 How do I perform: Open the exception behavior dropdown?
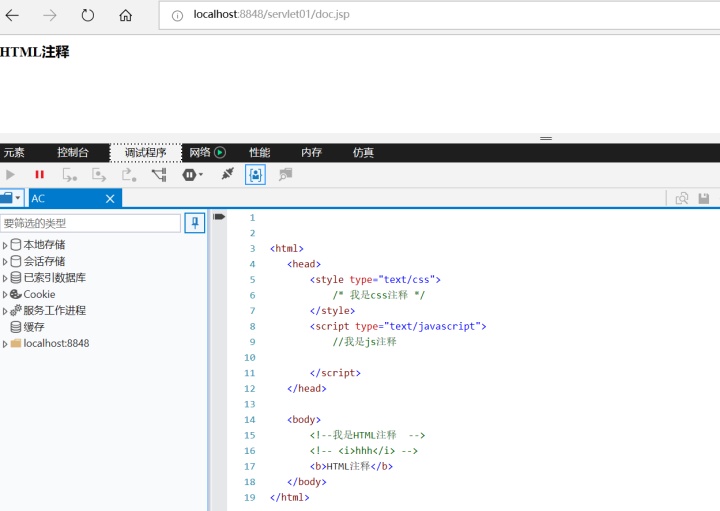[192, 175]
